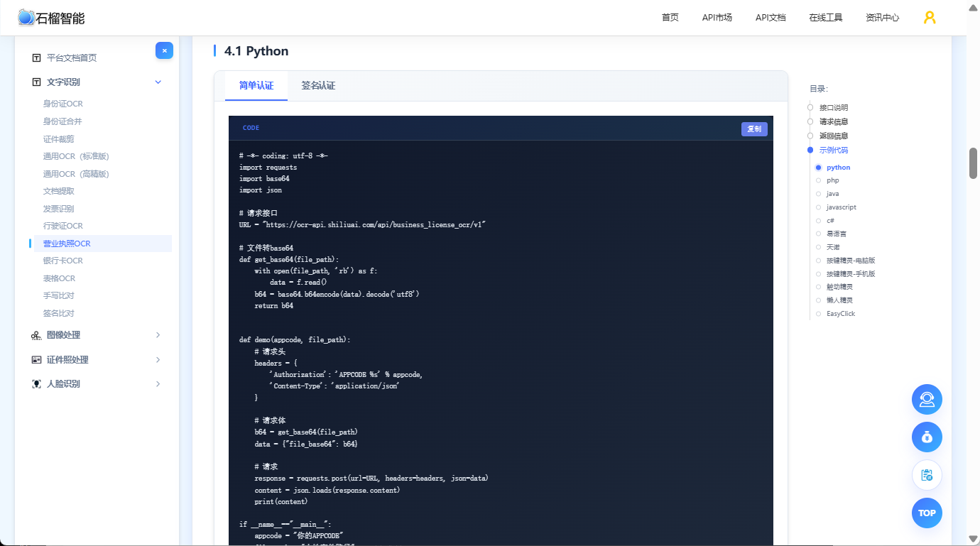
Task: Open 平台文档首页 in the sidebar
Action: coord(72,58)
